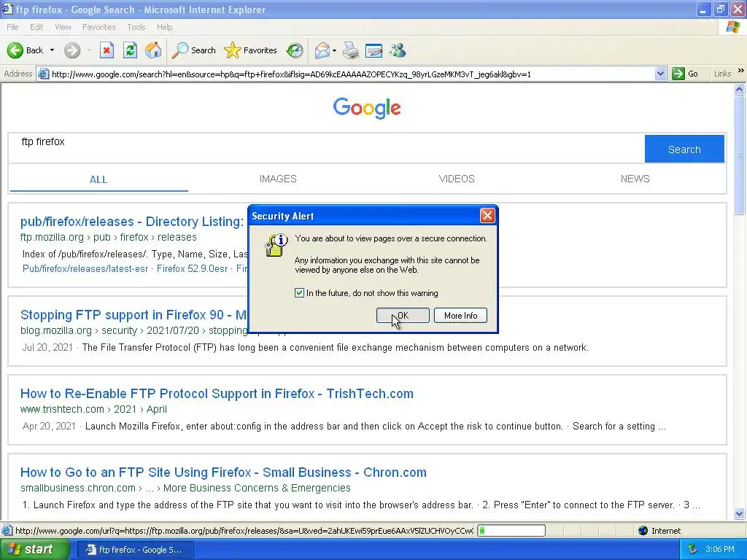Screen dimensions: 747x560
Task: Click the search box containing "ftp firefox"
Action: click(326, 149)
